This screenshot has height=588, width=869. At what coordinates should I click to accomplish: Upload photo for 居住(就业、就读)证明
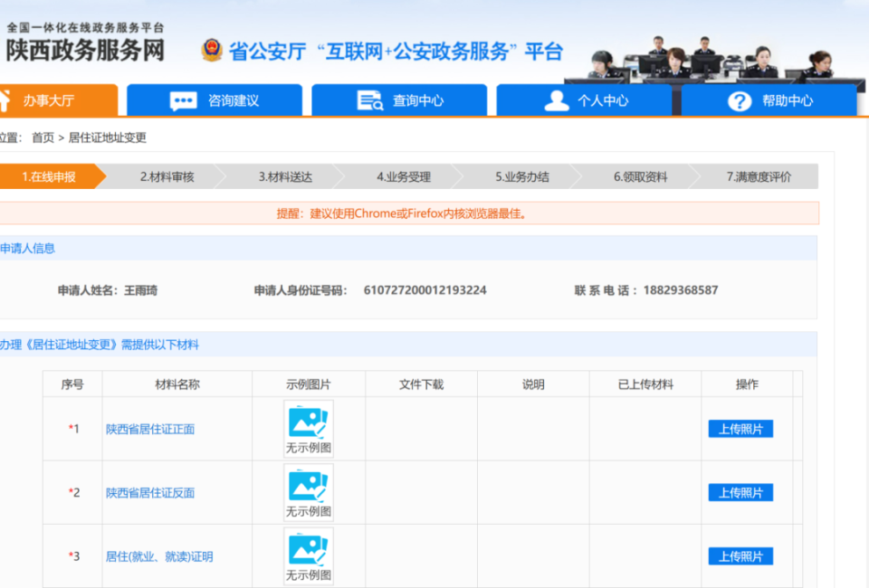740,556
